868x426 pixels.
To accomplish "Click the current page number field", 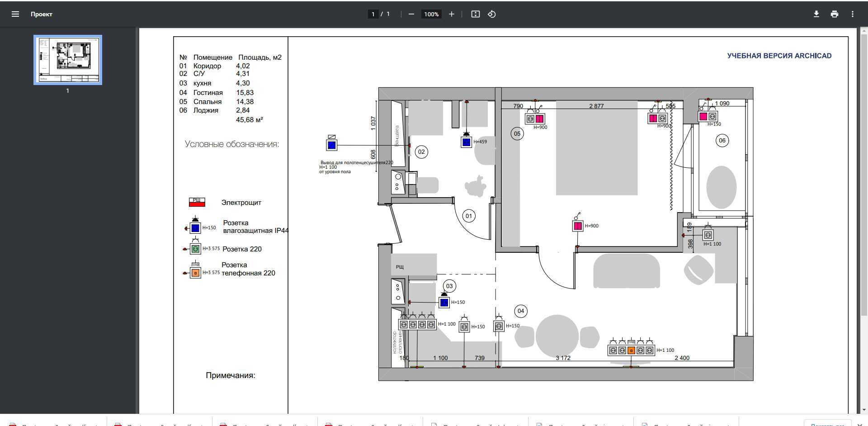I will tap(373, 14).
